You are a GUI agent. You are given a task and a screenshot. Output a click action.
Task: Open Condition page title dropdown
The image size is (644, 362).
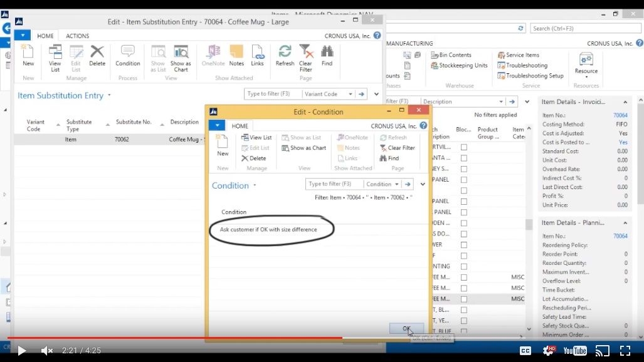[255, 185]
